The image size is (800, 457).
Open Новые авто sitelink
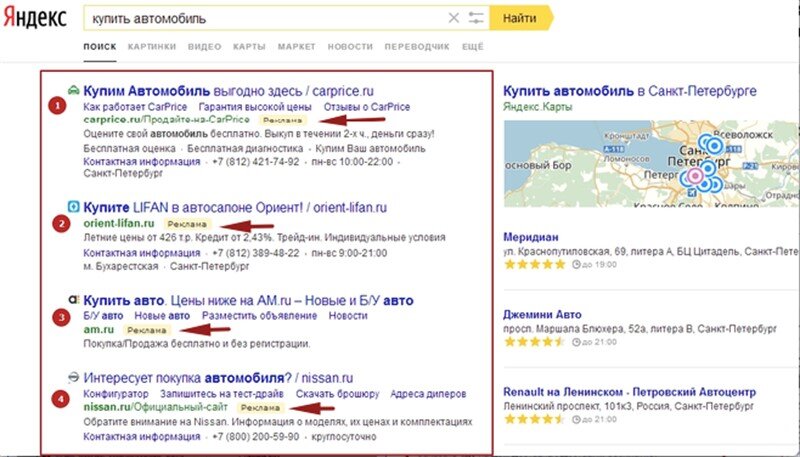162,316
